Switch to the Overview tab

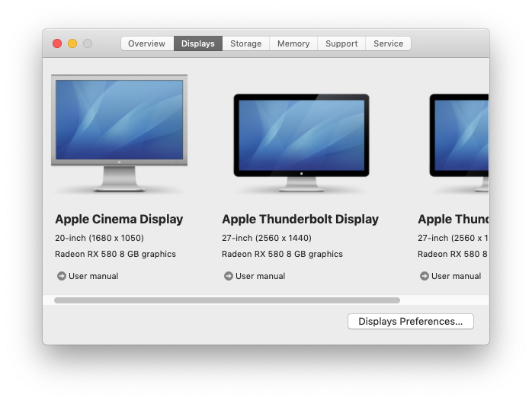[147, 43]
